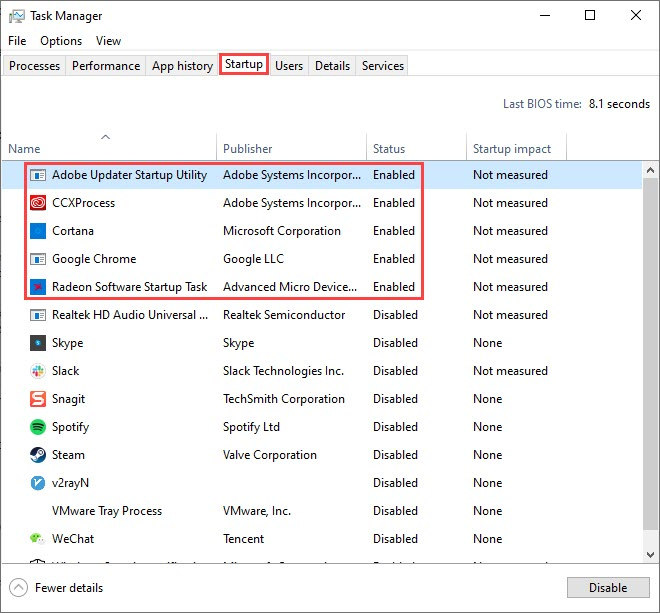Click the green Spotify icon
The height and width of the screenshot is (613, 660).
tap(38, 427)
